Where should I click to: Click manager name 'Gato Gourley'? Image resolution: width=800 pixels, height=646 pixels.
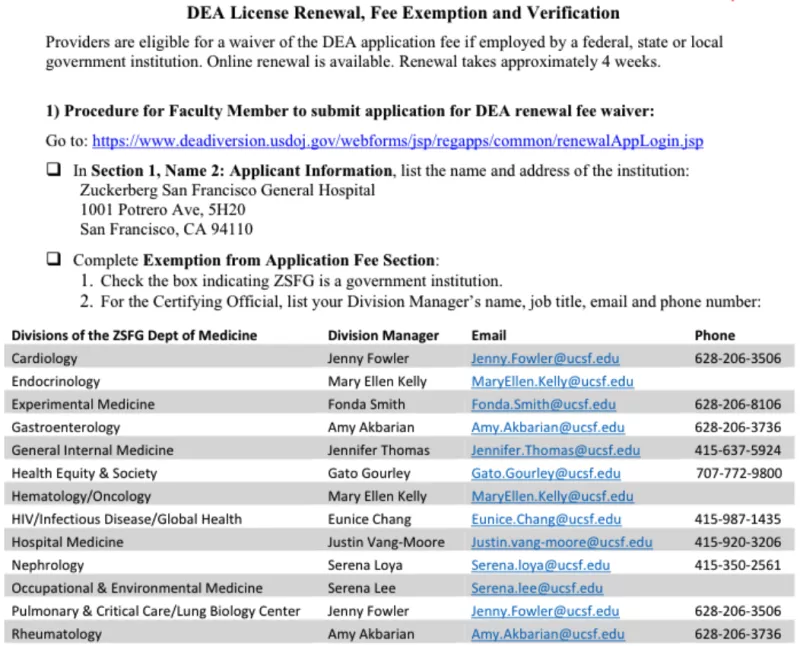pos(369,473)
